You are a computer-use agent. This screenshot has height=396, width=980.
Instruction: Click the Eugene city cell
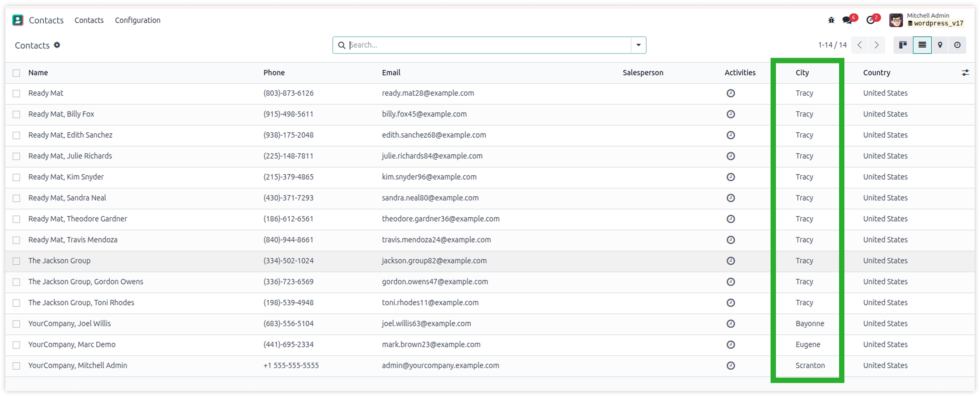pyautogui.click(x=808, y=345)
